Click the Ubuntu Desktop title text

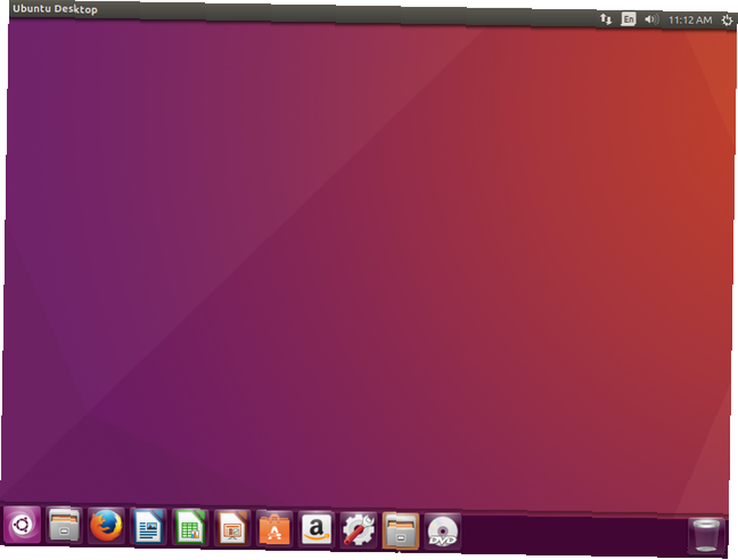click(x=55, y=9)
